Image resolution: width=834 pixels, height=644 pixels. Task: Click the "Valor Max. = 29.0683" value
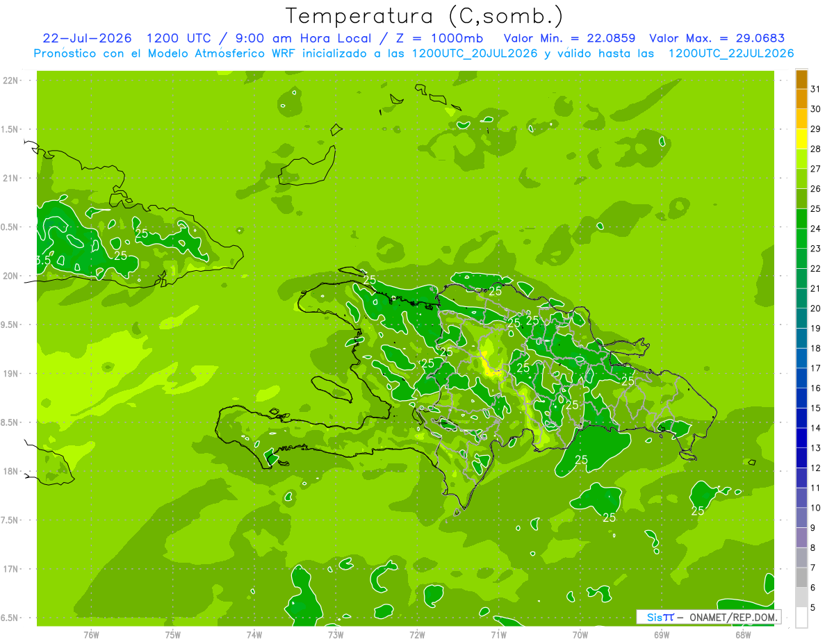[x=717, y=38]
